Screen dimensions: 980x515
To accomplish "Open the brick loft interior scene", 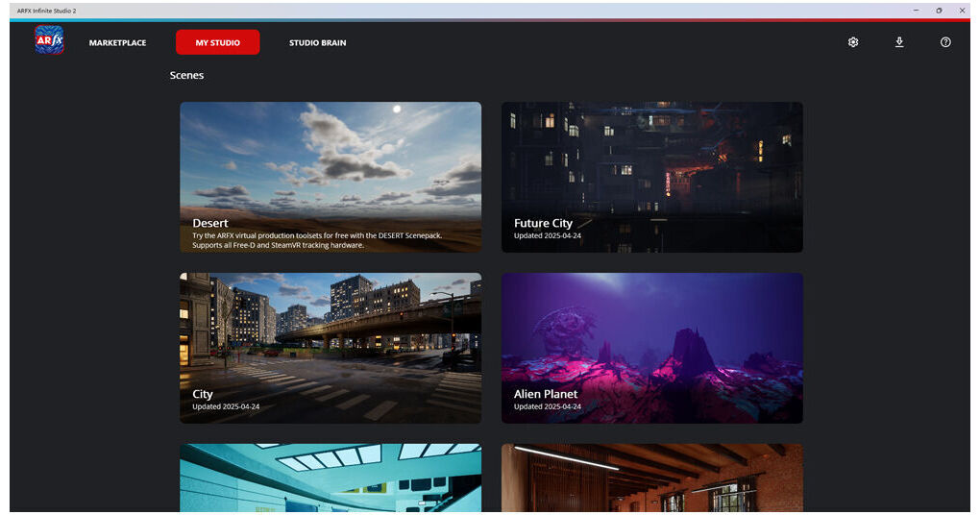I will [x=651, y=478].
